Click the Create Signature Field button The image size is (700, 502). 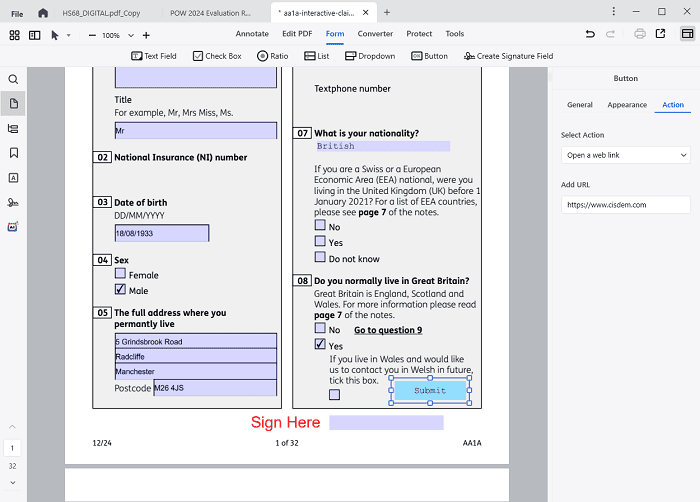pyautogui.click(x=508, y=56)
